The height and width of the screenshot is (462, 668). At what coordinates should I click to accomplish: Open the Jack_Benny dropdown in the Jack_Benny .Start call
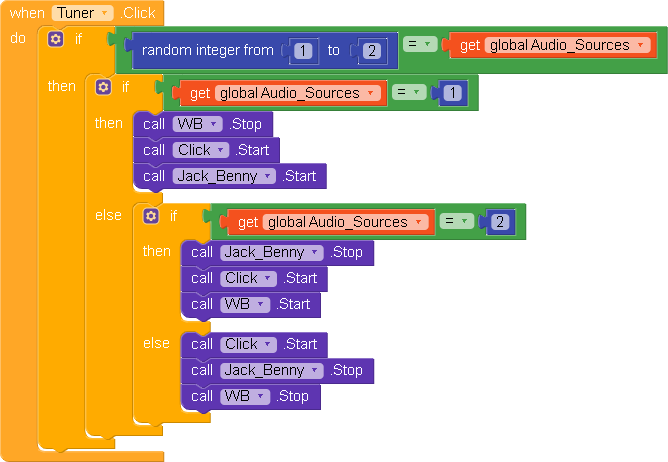[225, 176]
